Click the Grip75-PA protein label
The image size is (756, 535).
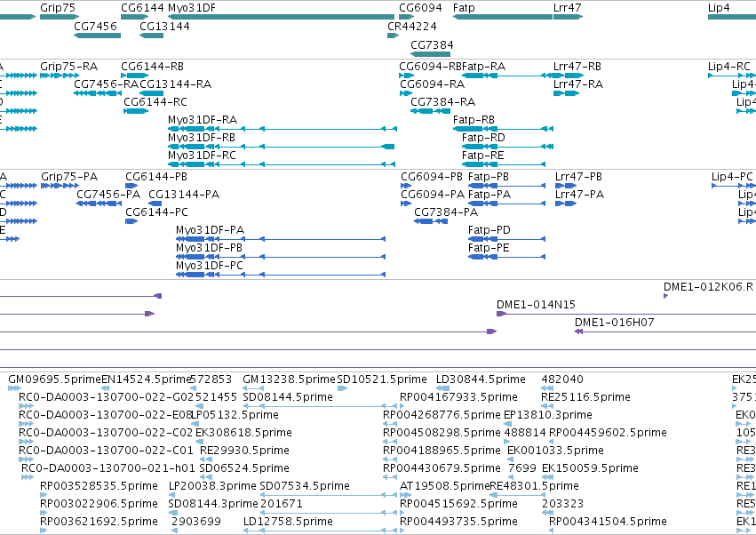[x=69, y=177]
